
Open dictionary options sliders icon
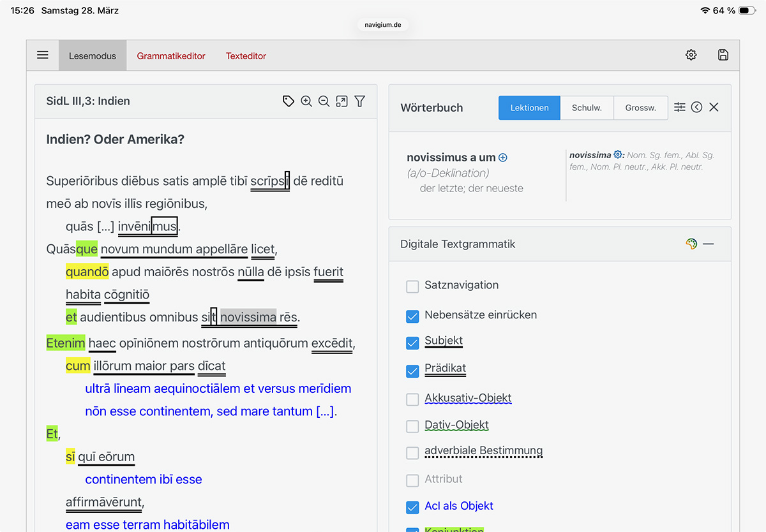pos(679,107)
